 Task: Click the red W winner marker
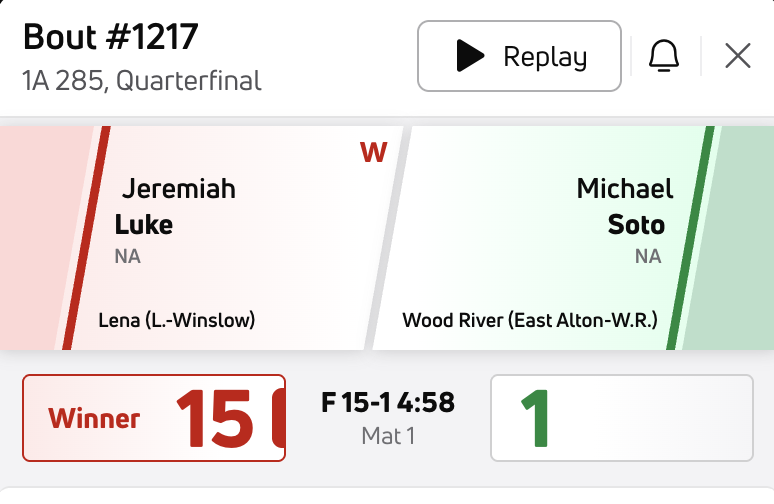[x=373, y=153]
